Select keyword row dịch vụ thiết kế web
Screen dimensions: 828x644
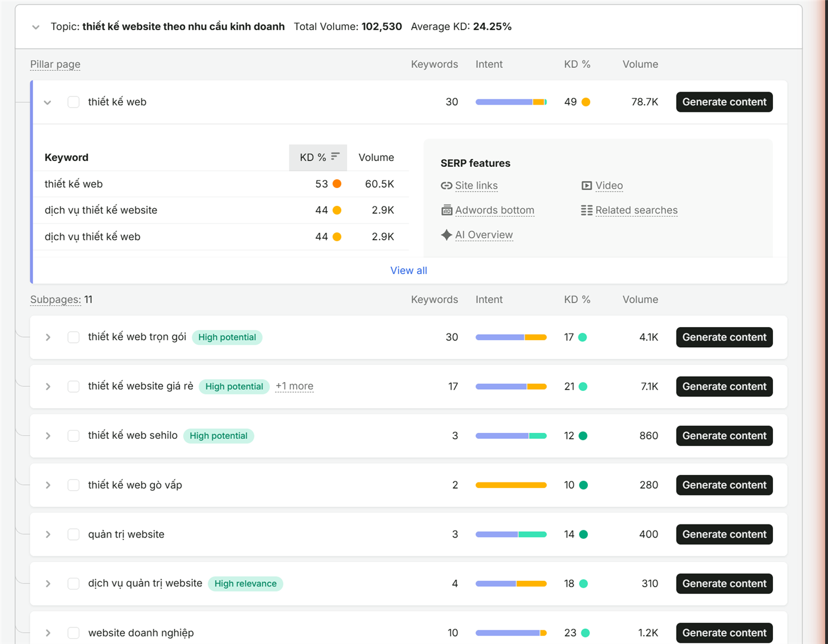point(221,237)
